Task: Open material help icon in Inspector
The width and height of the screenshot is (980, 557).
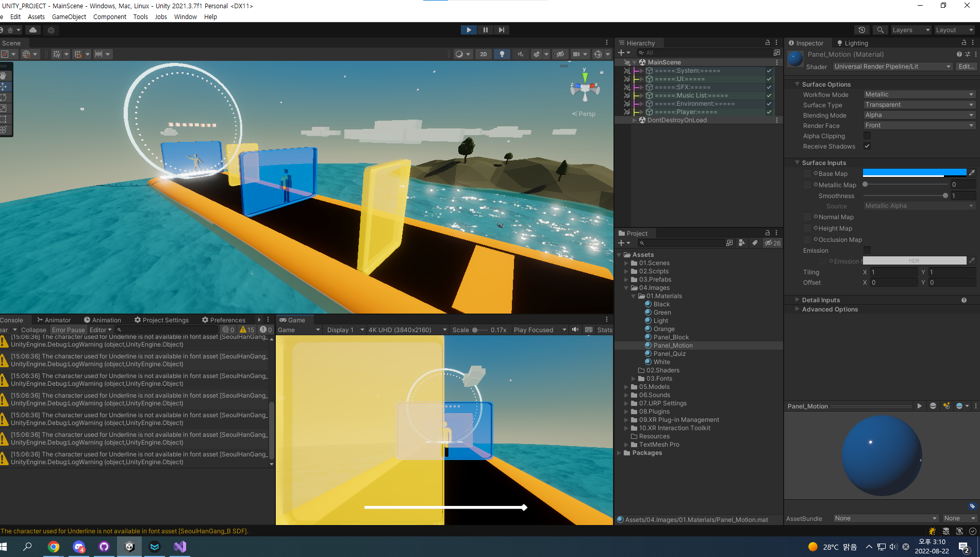Action: click(x=959, y=54)
